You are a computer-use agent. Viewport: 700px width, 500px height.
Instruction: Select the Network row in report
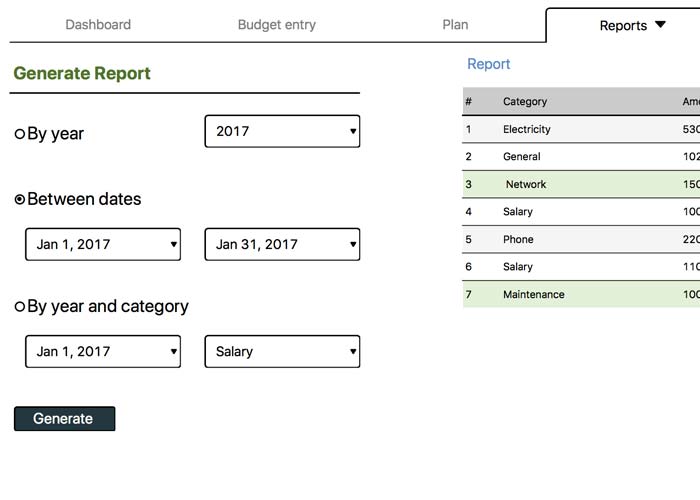[581, 184]
